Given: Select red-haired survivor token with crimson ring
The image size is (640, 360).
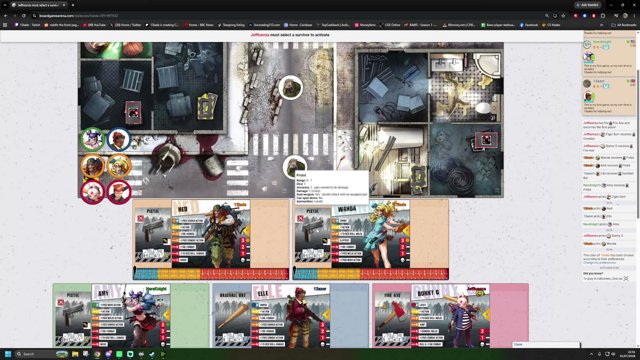Looking at the screenshot, I should pyautogui.click(x=119, y=191).
